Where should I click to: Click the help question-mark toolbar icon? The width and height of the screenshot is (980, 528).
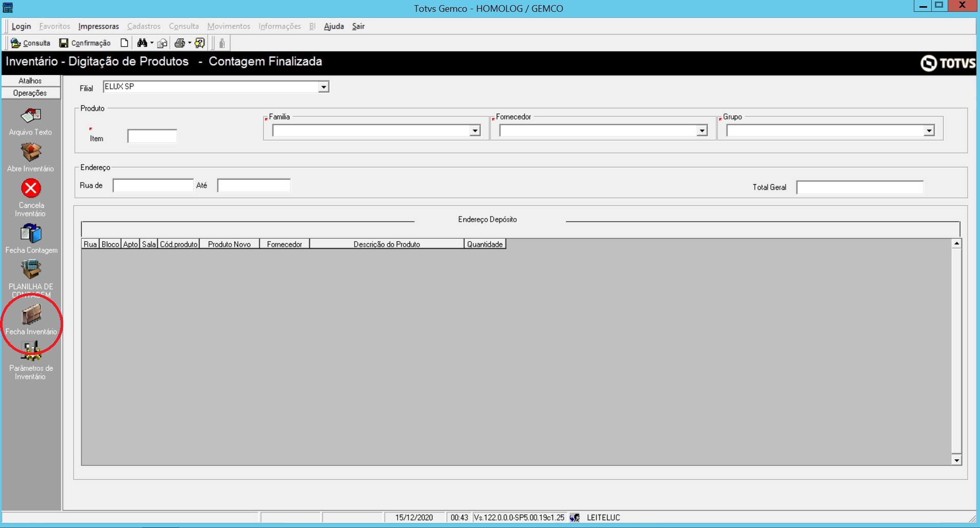[200, 43]
